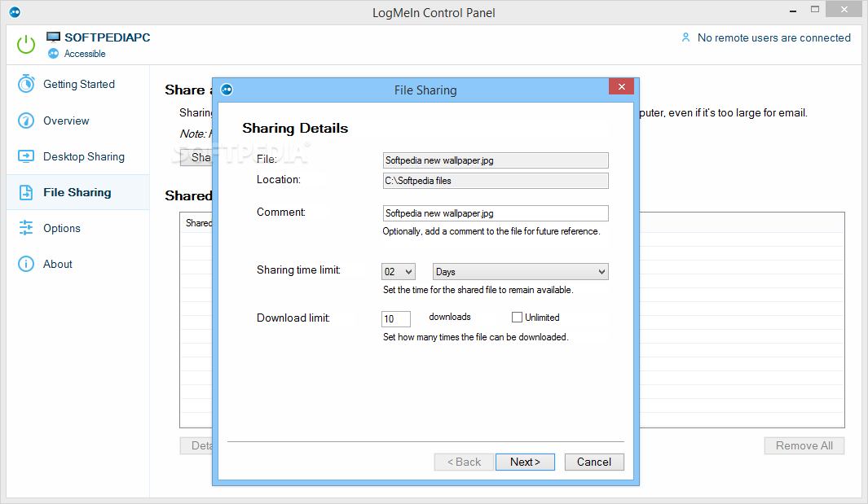Select File Sharing in sidebar
Image resolution: width=868 pixels, height=504 pixels.
coord(78,192)
